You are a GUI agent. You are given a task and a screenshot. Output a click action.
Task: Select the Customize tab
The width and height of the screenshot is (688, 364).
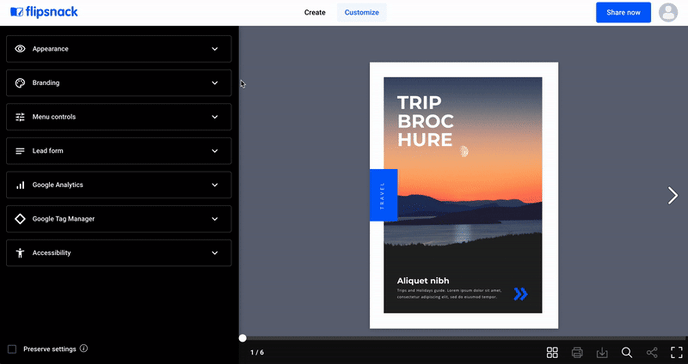[362, 12]
